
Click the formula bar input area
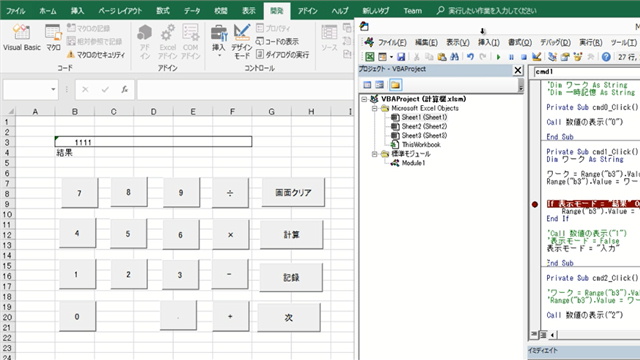point(245,89)
